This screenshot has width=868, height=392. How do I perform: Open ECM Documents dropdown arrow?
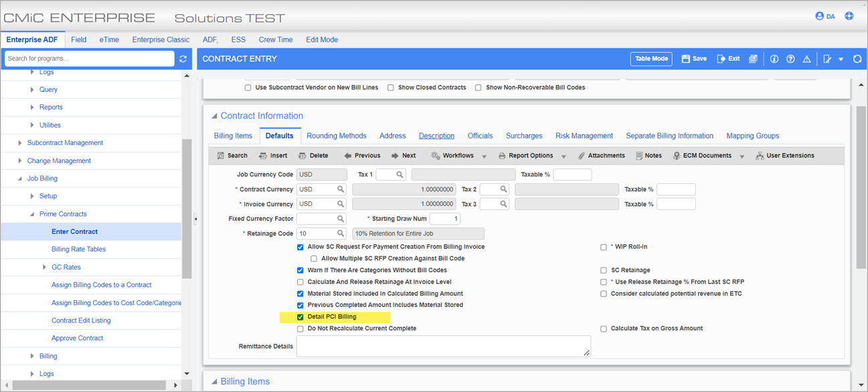(742, 156)
